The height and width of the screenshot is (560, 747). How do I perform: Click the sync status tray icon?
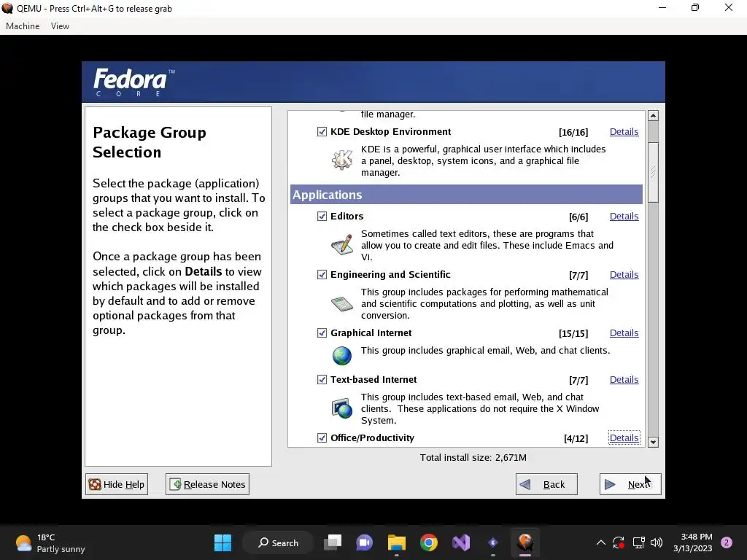(619, 542)
